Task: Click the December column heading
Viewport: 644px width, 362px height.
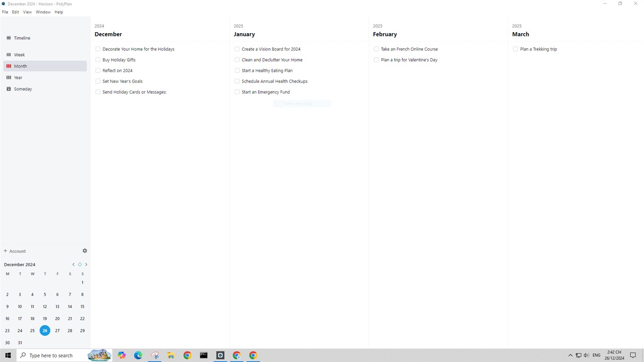Action: pyautogui.click(x=108, y=34)
